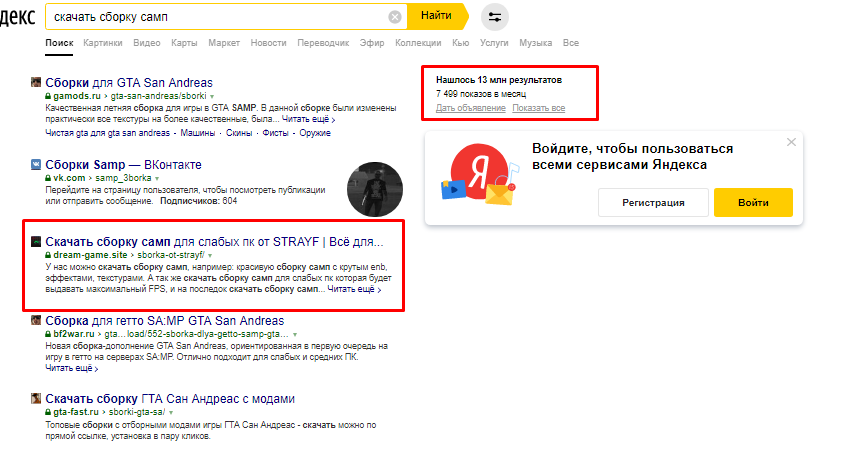Expand the gta-fast.ru result dropdown arrow
The height and width of the screenshot is (452, 862).
tap(171, 412)
